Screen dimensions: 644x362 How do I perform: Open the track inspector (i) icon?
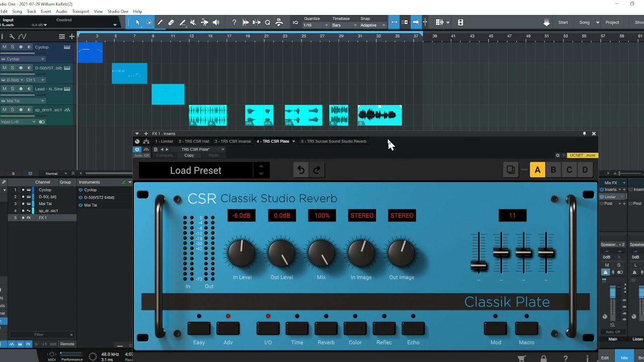pyautogui.click(x=3, y=36)
